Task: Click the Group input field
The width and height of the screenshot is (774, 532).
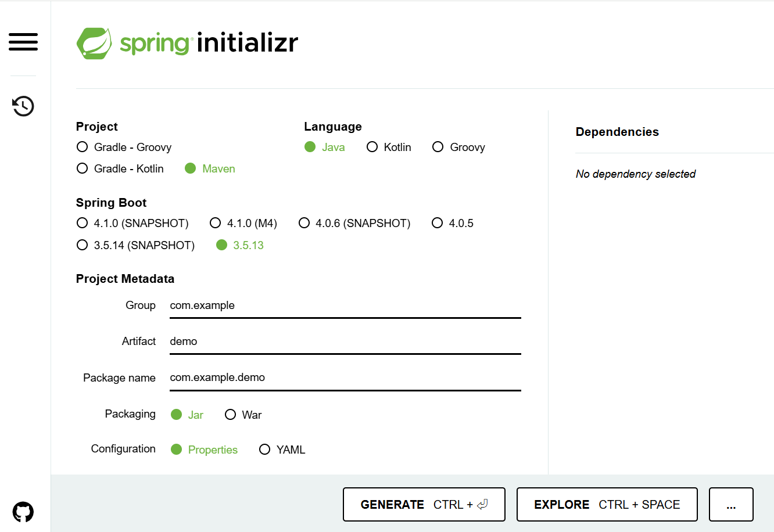Action: [345, 305]
